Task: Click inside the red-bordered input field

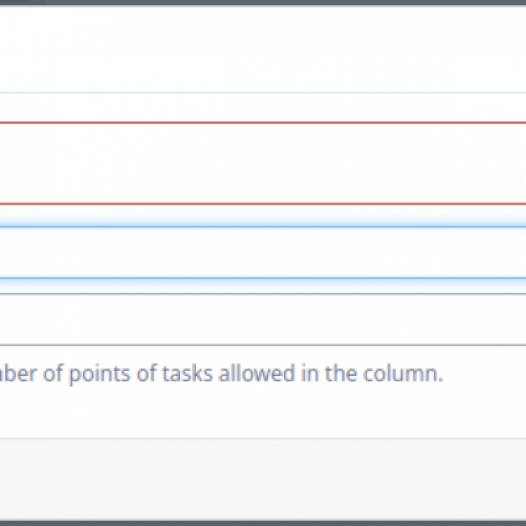Action: [263, 163]
